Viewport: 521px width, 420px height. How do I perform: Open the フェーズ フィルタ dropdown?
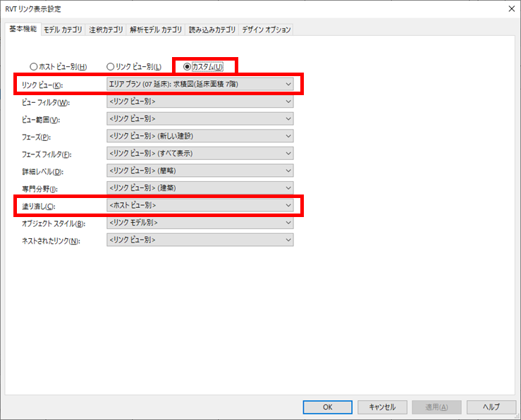[200, 154]
